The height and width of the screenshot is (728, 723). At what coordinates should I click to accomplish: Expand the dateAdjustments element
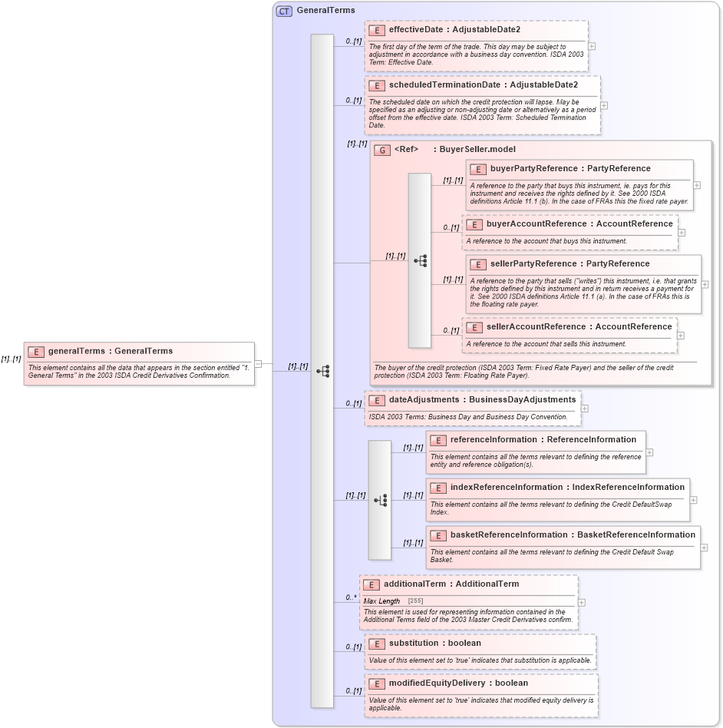click(584, 409)
